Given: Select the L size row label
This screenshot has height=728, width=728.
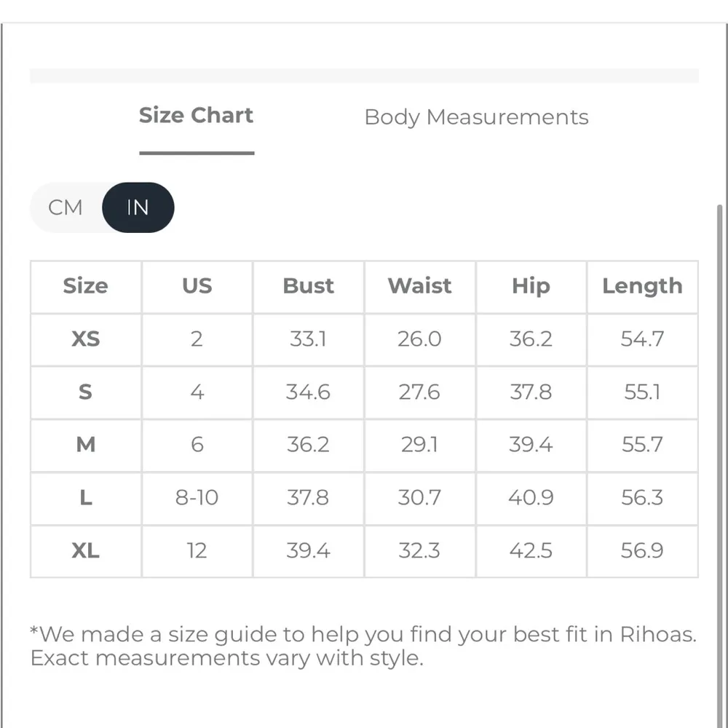Looking at the screenshot, I should pyautogui.click(x=85, y=498).
